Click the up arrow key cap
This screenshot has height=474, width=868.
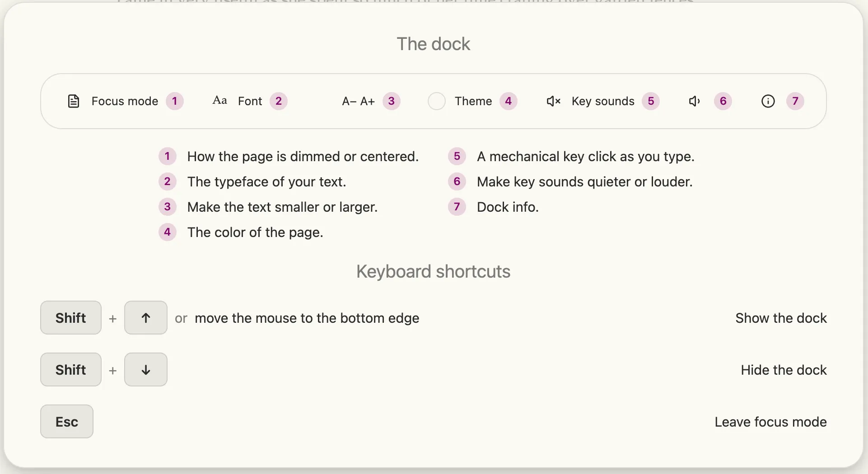point(146,318)
